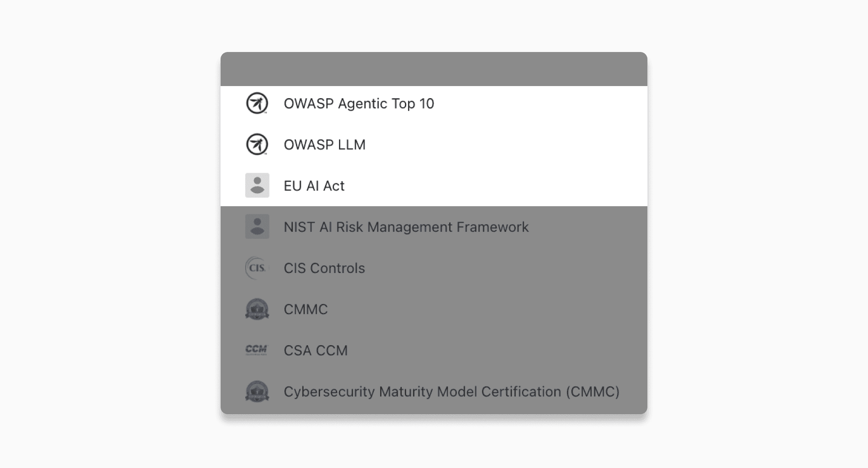
Task: Click the badge icon beside the short CMMC entry
Action: (257, 309)
